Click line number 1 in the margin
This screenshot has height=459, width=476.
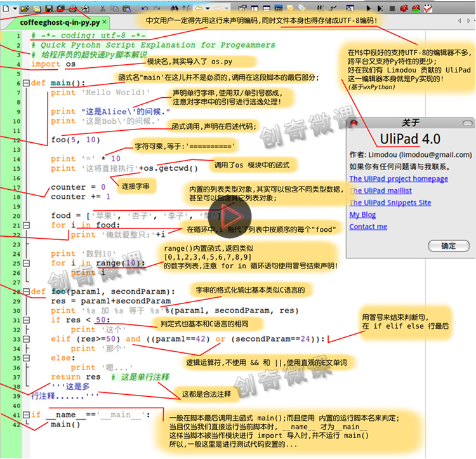[x=18, y=36]
